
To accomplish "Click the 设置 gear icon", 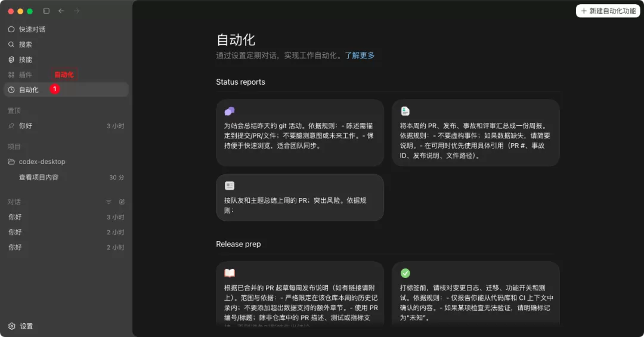I will (x=11, y=326).
